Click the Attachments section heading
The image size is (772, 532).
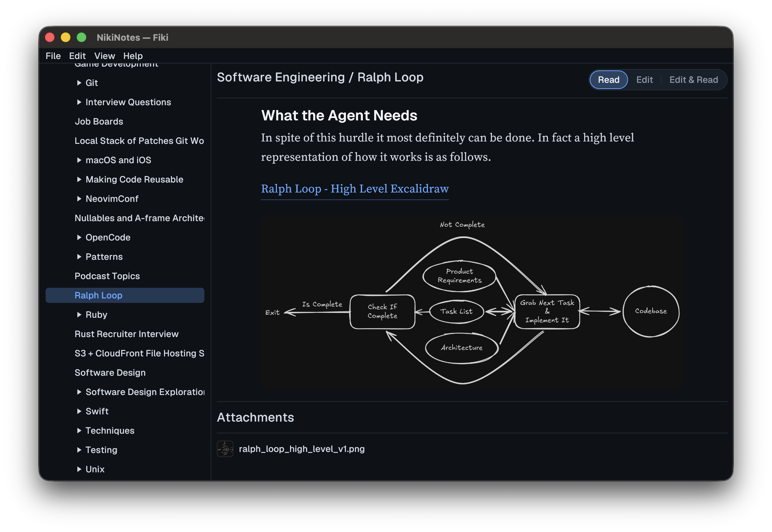click(255, 417)
